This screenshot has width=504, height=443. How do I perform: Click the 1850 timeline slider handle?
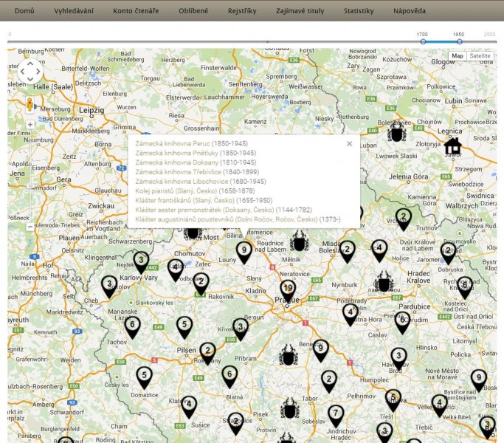(459, 41)
